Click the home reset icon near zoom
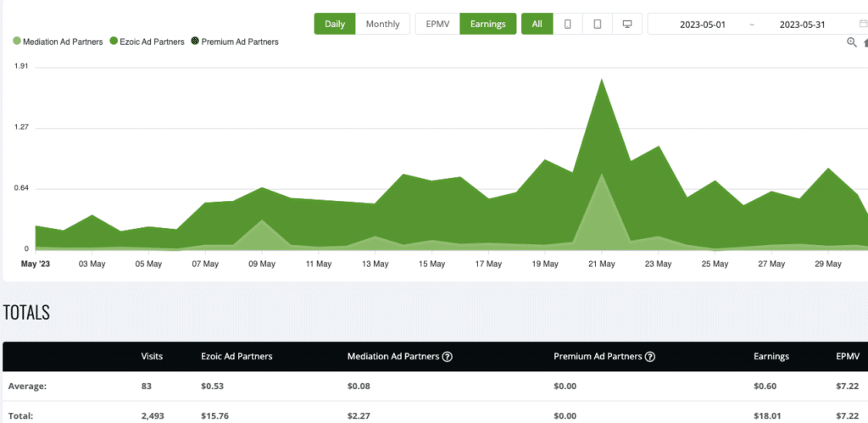This screenshot has width=868, height=423. coord(865,42)
